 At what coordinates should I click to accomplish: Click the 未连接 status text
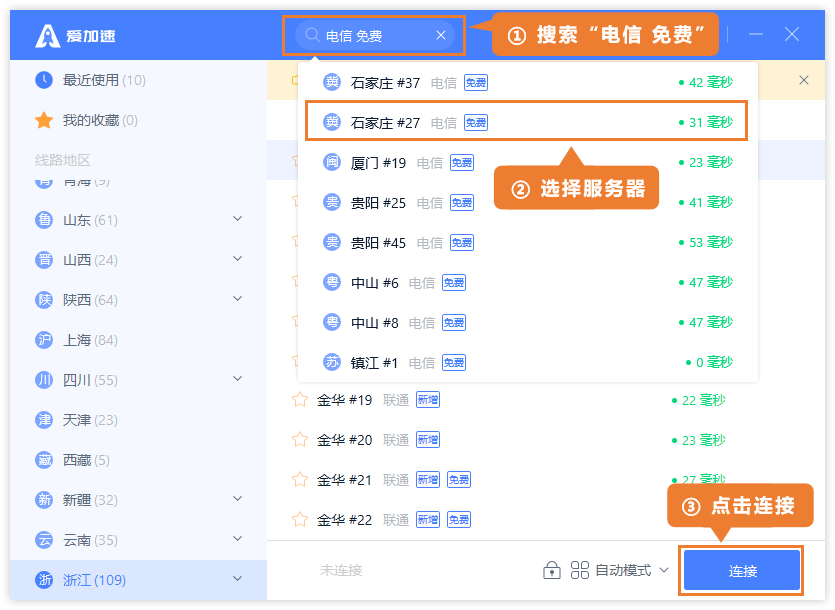click(x=341, y=571)
